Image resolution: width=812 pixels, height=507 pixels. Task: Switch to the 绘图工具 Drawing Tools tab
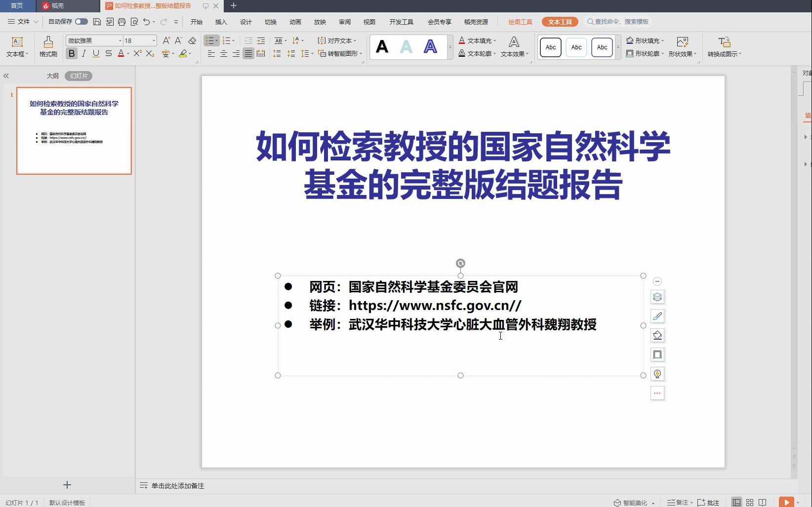coord(520,22)
